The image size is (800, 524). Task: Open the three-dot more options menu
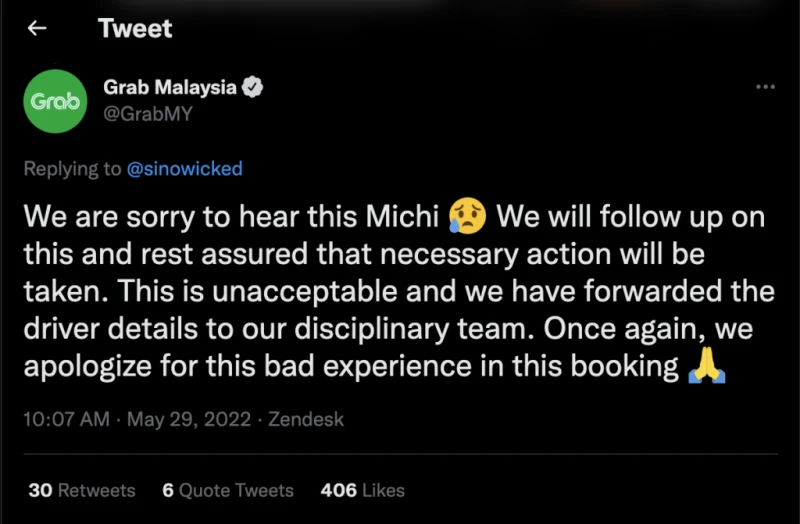(x=765, y=87)
